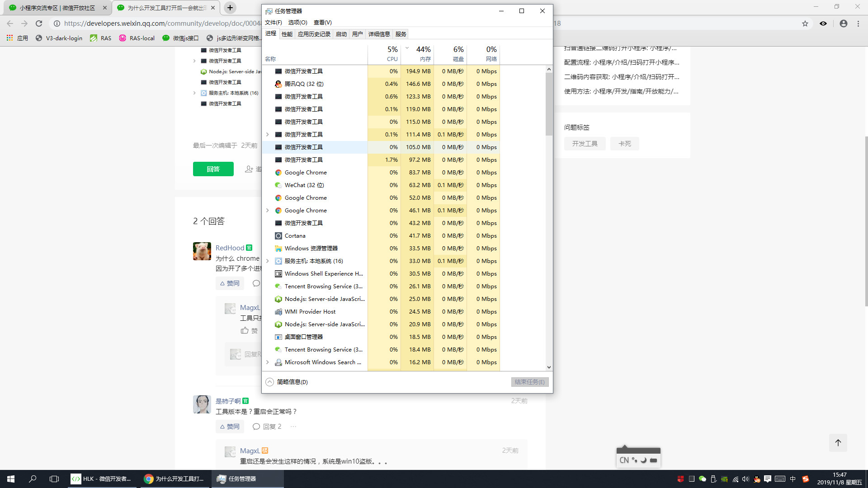This screenshot has width=868, height=488.
Task: Bookmark this page with the star icon
Action: (x=805, y=23)
